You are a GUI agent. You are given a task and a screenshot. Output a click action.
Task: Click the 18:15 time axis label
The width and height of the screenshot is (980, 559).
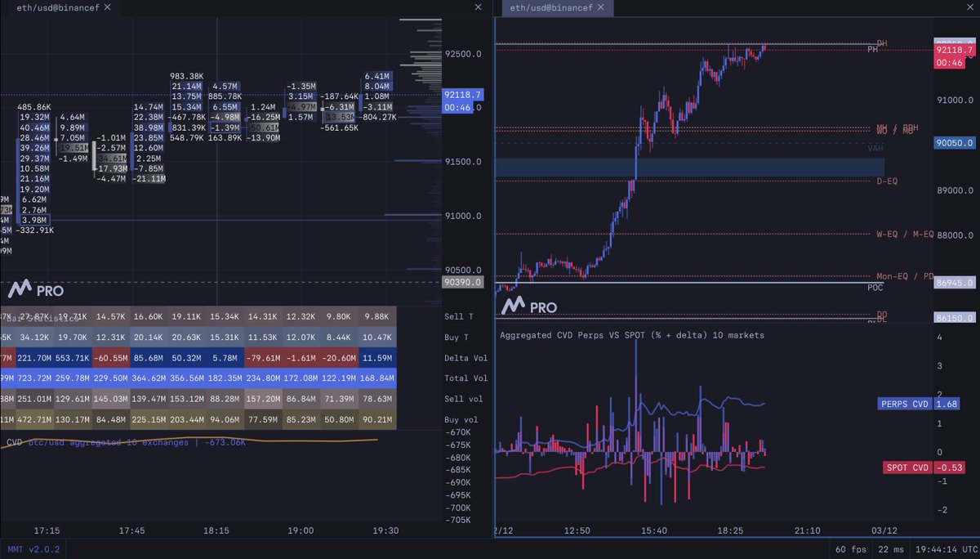[x=217, y=530]
